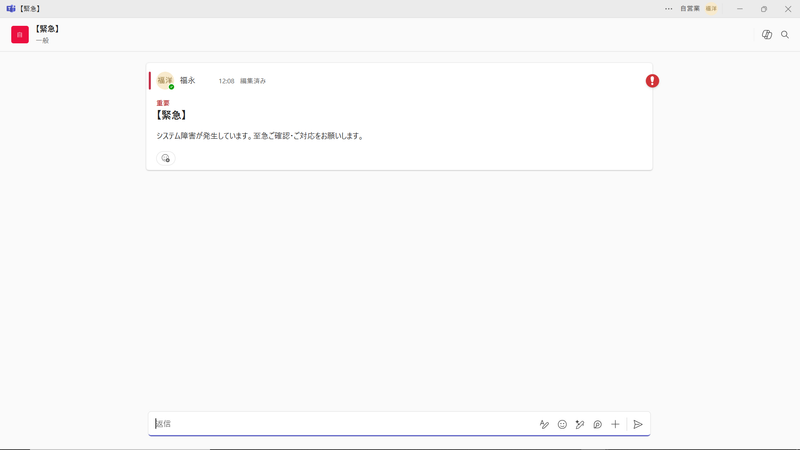Send the reply with arrow icon
The image size is (800, 450).
(638, 424)
